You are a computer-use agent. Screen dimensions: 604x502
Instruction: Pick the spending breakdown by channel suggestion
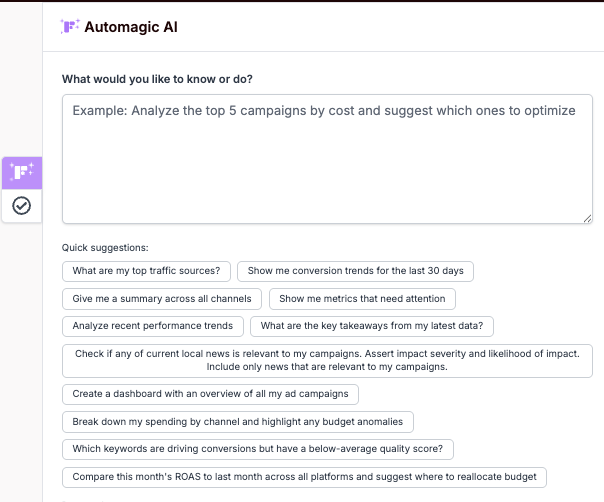coord(238,422)
